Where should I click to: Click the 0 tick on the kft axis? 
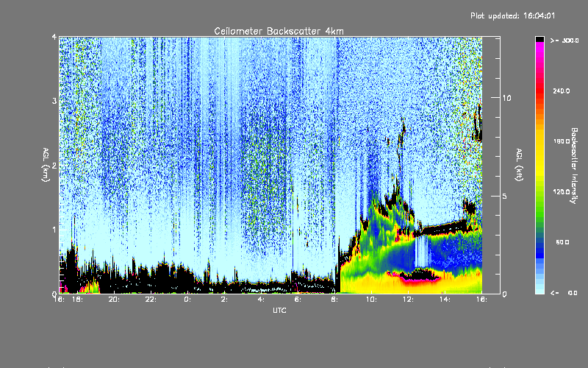tap(505, 294)
